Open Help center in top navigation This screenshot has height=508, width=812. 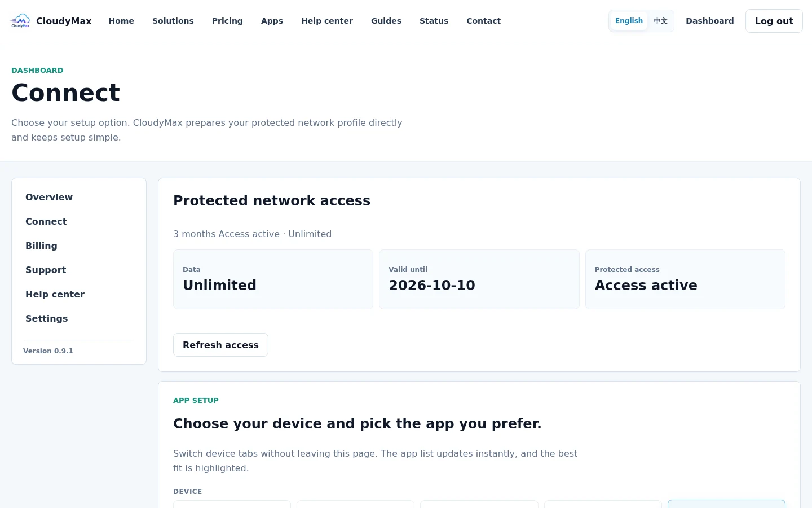coord(327,21)
